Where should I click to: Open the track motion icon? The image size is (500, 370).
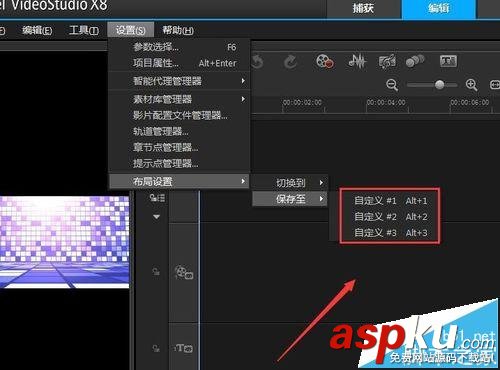click(x=415, y=61)
